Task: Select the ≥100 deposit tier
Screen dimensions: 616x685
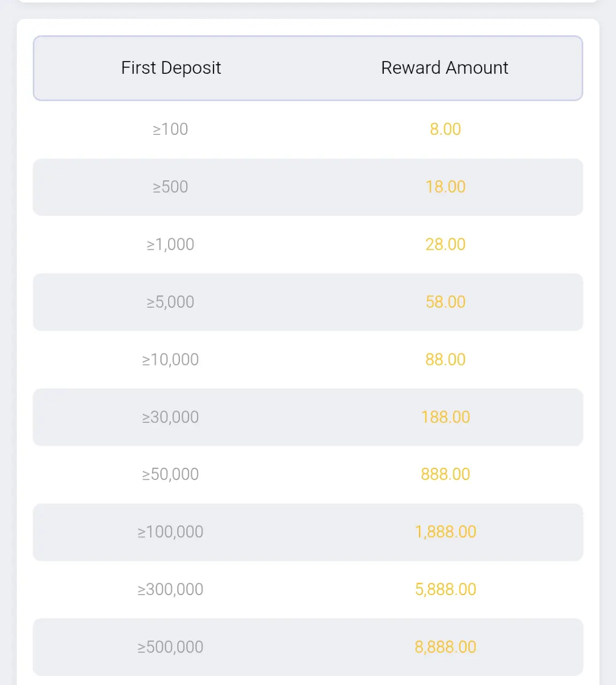Action: click(x=170, y=129)
